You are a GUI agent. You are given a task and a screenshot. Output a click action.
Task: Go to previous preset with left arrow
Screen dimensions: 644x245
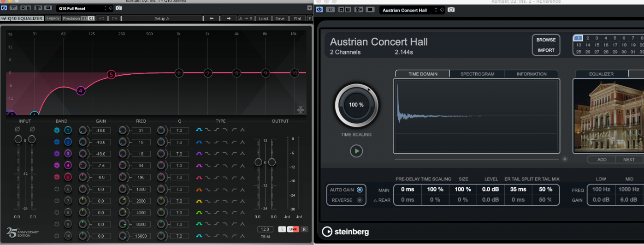click(x=212, y=18)
